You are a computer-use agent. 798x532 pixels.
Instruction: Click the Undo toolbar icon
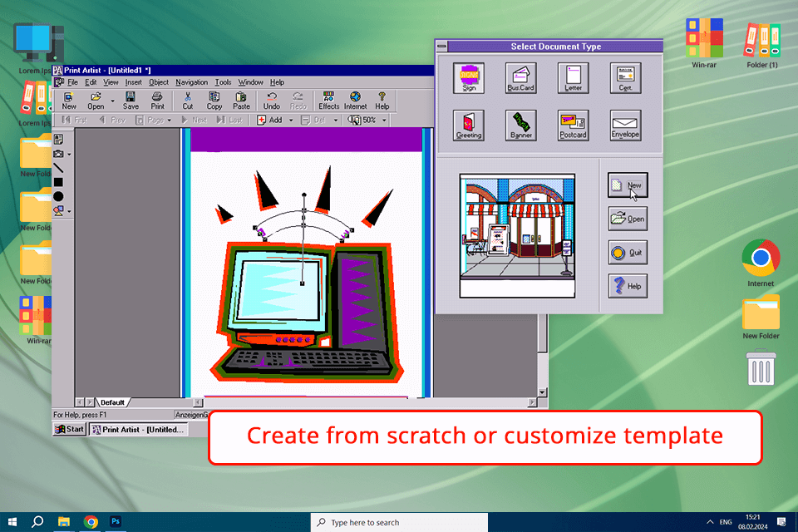coord(272,101)
